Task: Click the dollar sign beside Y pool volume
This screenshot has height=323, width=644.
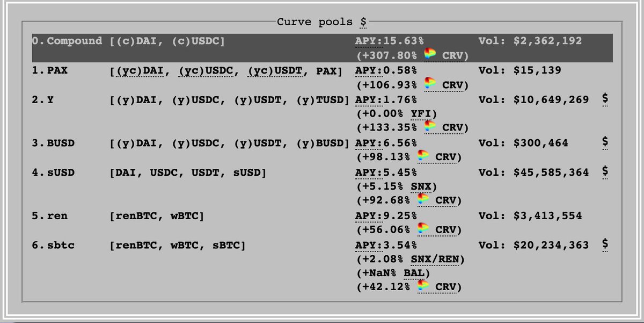Action: 605,99
